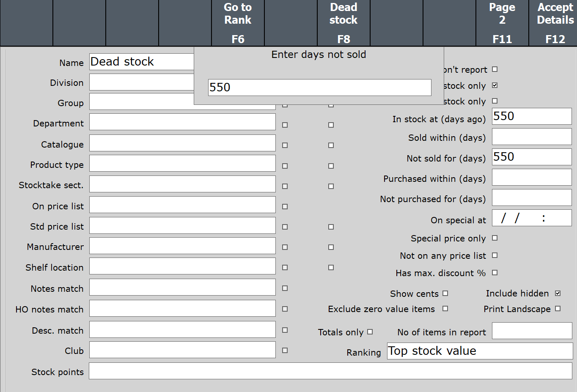Screen dimensions: 577x392
Task: Focus the No of items in report field
Action: [x=531, y=331]
